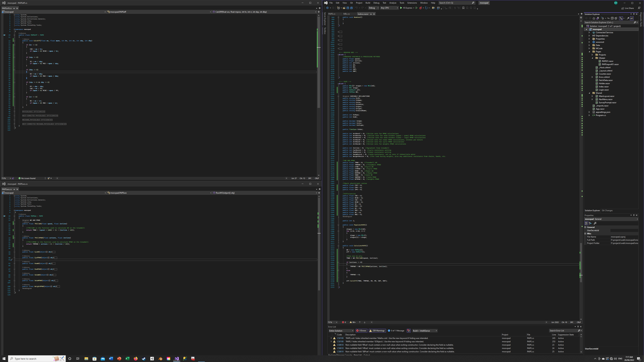
Task: Click Solution Explorer Collapse All icon
Action: coord(612,18)
